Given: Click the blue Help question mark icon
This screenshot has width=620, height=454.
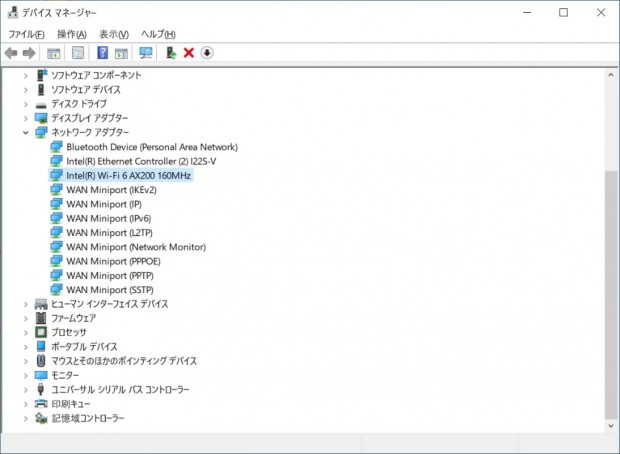Looking at the screenshot, I should point(102,53).
